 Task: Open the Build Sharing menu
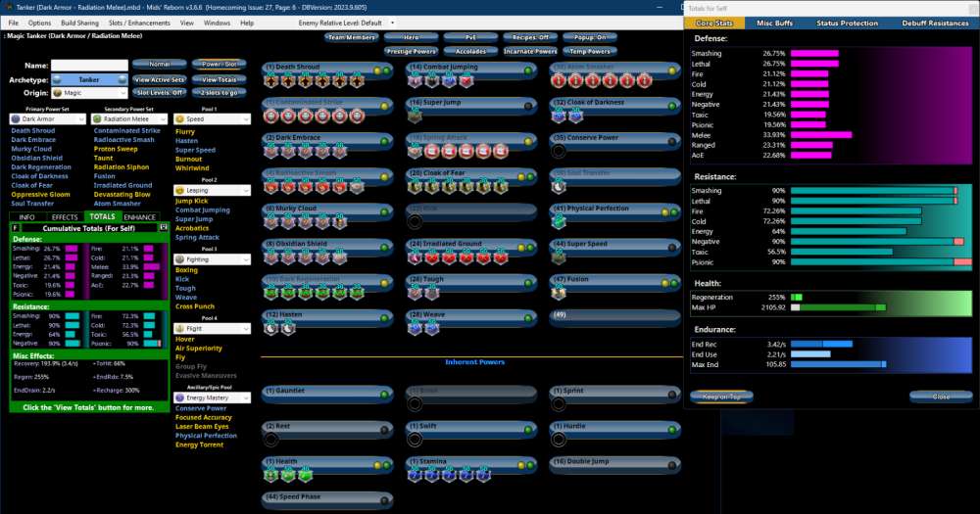coord(79,23)
